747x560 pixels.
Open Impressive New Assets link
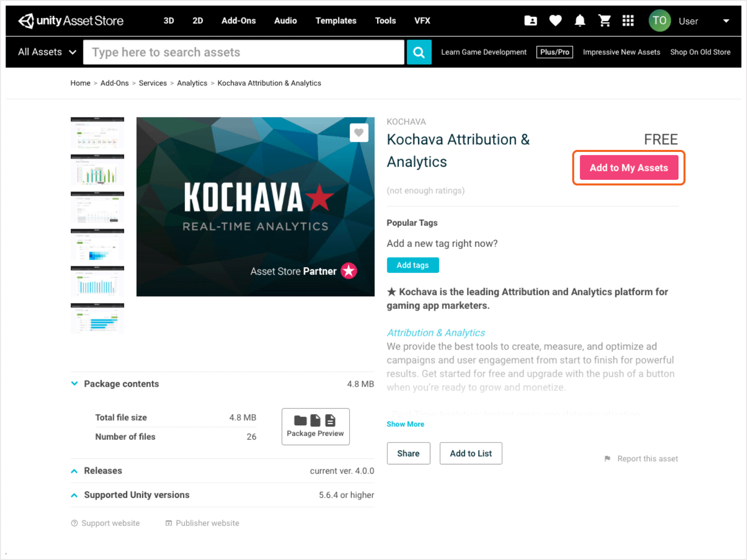pyautogui.click(x=621, y=52)
